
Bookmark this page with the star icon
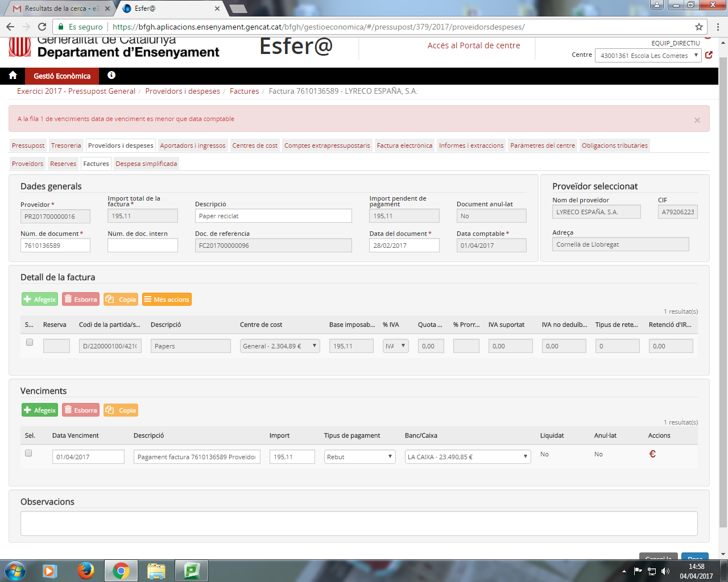(698, 27)
